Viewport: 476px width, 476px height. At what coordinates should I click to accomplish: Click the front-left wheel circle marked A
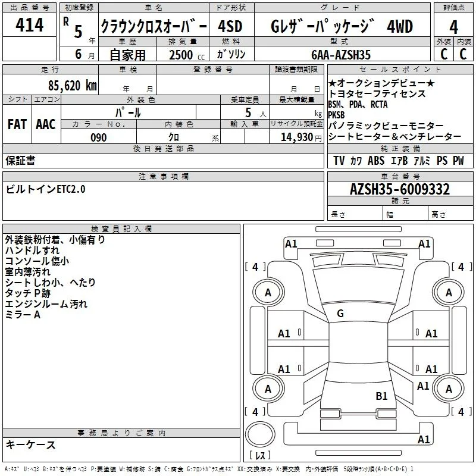pos(268,293)
